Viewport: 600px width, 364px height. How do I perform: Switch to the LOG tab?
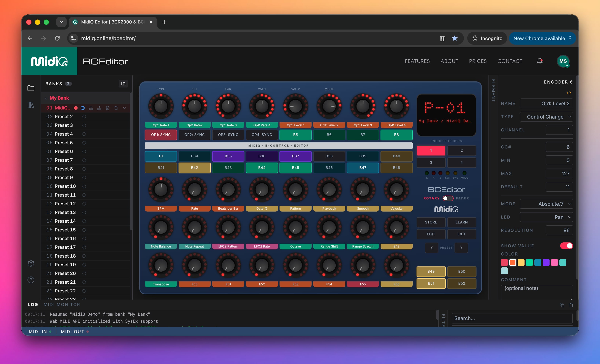(x=33, y=305)
